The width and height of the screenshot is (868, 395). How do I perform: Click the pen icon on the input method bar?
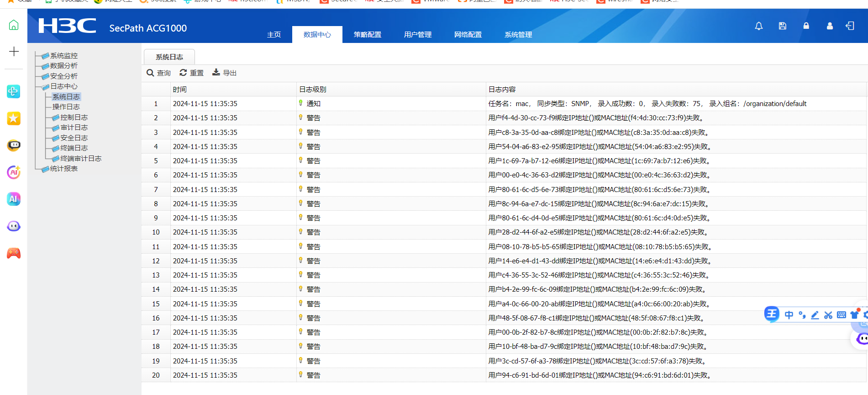pos(815,315)
